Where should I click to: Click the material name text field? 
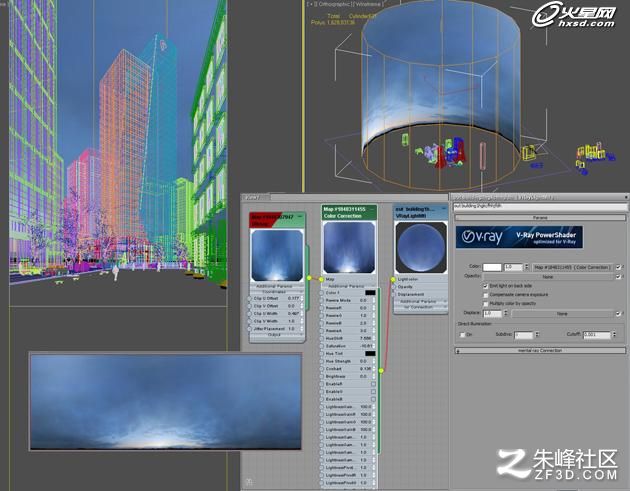coord(540,206)
